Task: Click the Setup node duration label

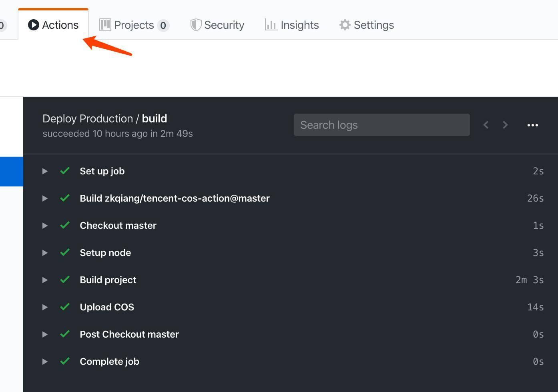Action: pos(538,252)
